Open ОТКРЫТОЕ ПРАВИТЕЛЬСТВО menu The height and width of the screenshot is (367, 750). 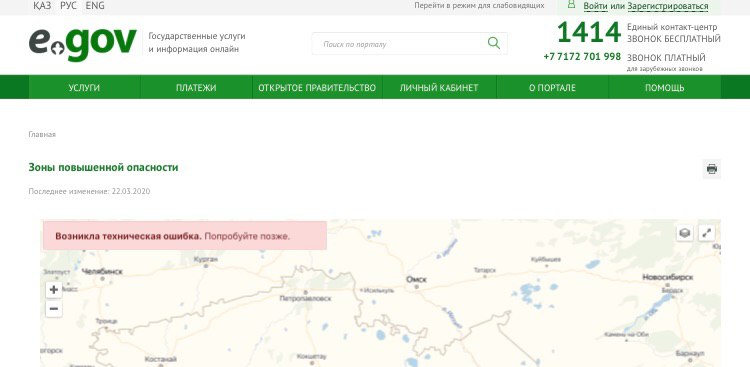click(317, 88)
